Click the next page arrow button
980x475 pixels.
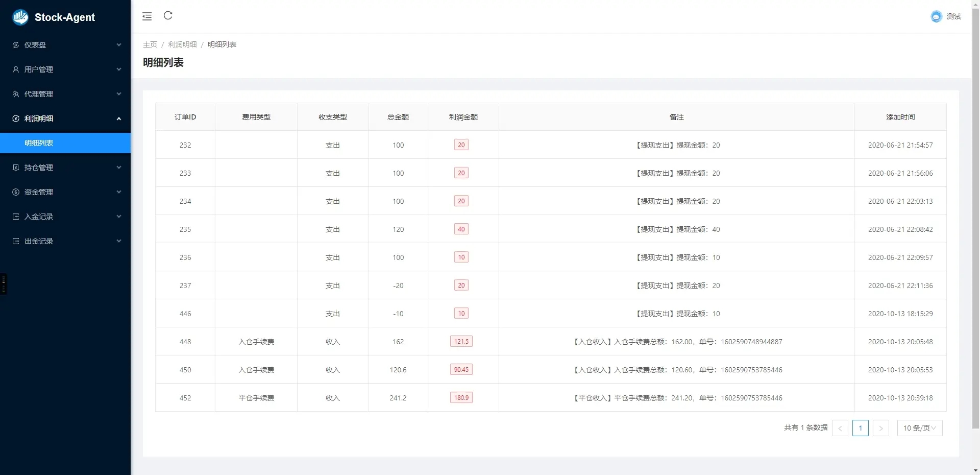881,428
